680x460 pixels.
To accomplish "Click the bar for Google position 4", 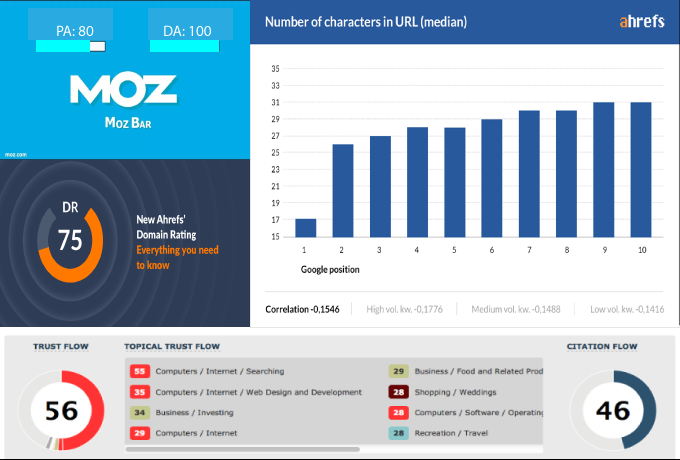I will [417, 182].
